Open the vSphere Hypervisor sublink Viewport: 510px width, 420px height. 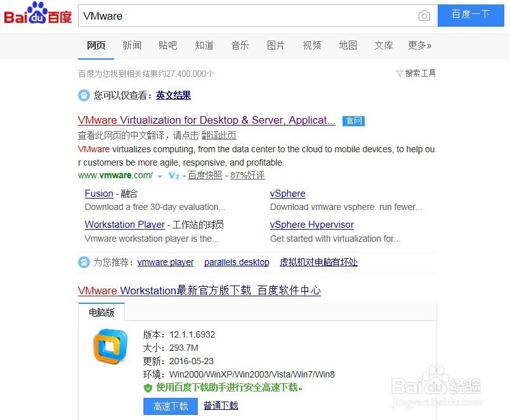pos(312,225)
